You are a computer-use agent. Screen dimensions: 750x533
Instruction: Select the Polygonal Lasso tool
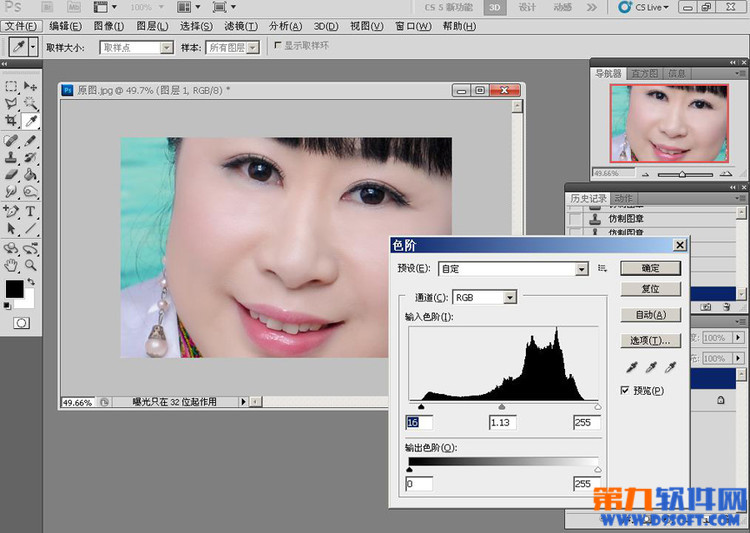[x=11, y=103]
